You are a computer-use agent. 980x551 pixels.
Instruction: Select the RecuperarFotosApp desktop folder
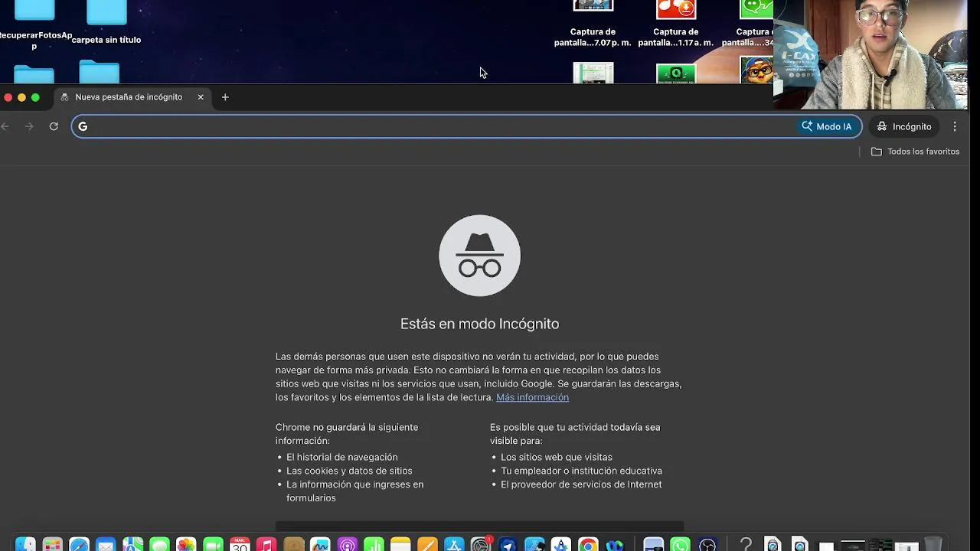(34, 24)
